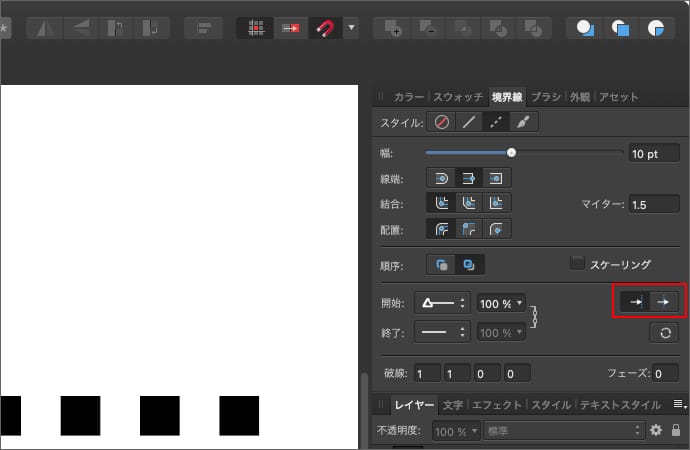Open the 終了 arrowhead style dropdown

(x=442, y=332)
